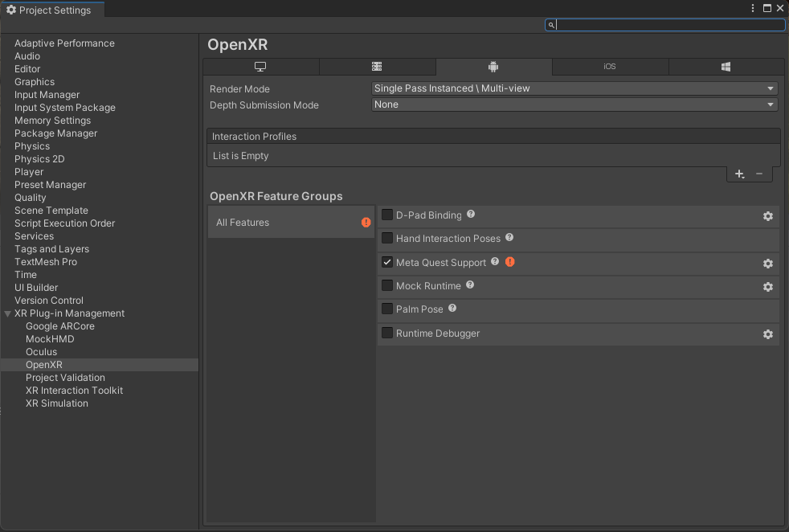
Task: Open the Depth Submission Mode dropdown
Action: 574,104
